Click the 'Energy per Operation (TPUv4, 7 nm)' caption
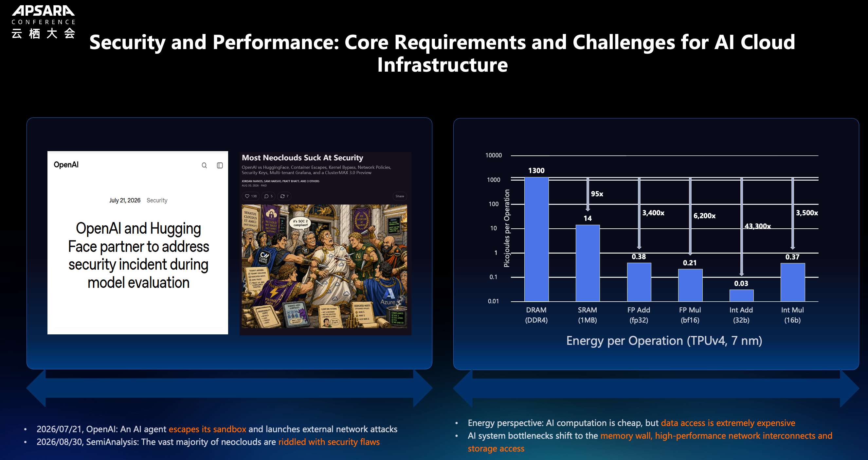 pyautogui.click(x=664, y=341)
